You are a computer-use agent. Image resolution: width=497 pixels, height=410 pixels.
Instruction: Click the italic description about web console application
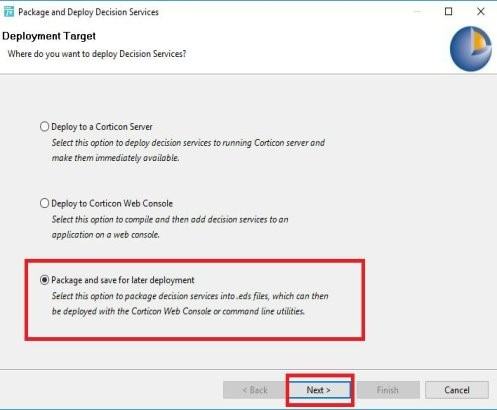[170, 227]
